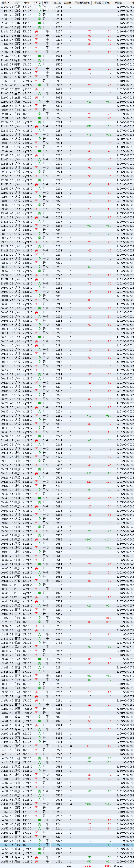Select the 21:44:23 纯碱 SA105 row

coord(67,56)
